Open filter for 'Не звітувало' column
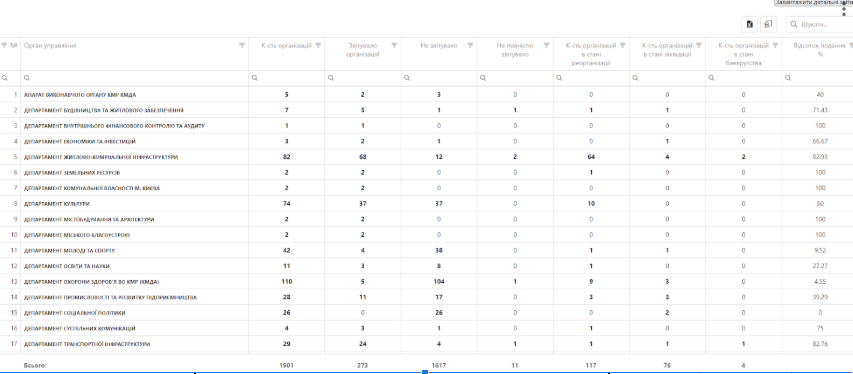 (471, 46)
